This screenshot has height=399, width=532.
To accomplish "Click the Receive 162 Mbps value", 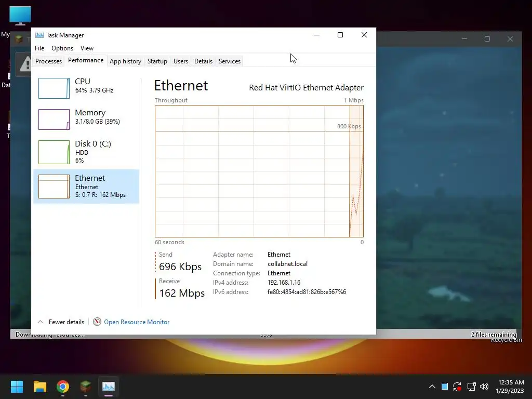I will (x=182, y=293).
